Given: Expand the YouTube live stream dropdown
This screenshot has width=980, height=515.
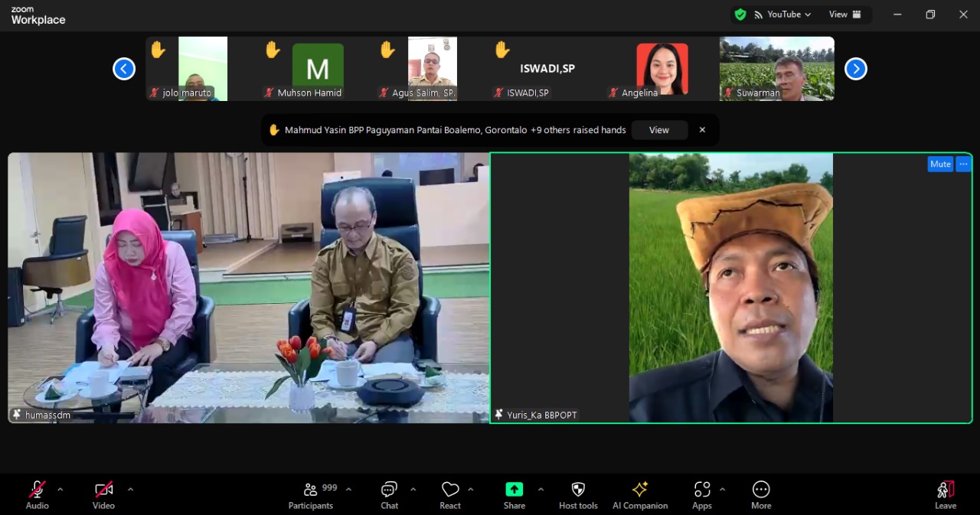Looking at the screenshot, I should [x=806, y=14].
